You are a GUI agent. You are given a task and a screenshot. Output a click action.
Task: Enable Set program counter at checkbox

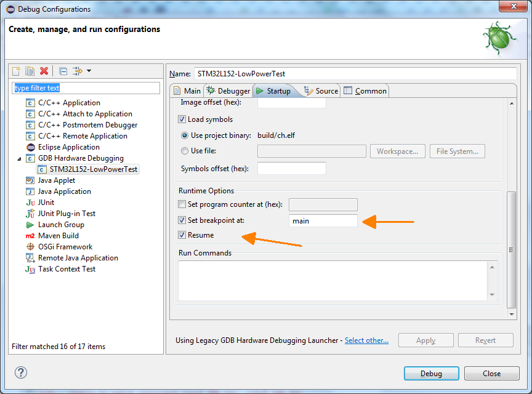coord(182,204)
